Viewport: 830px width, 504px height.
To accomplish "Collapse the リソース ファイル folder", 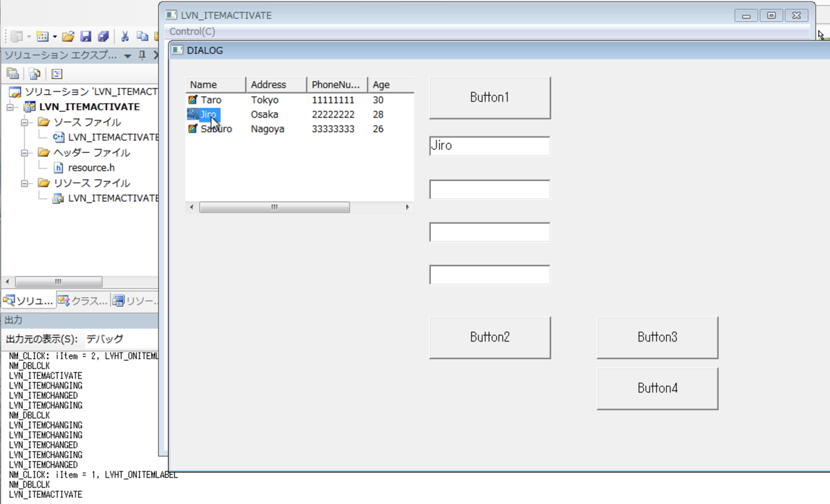I will coord(26,183).
